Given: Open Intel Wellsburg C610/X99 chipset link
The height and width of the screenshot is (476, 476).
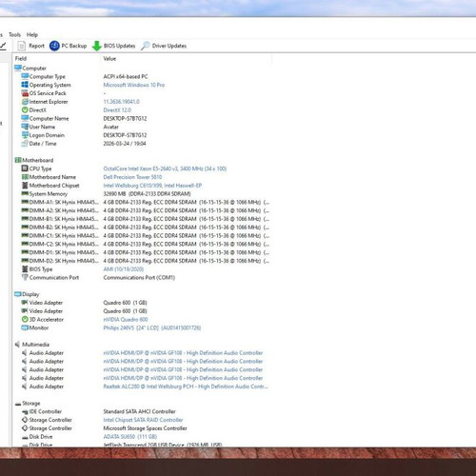Looking at the screenshot, I should [x=152, y=186].
